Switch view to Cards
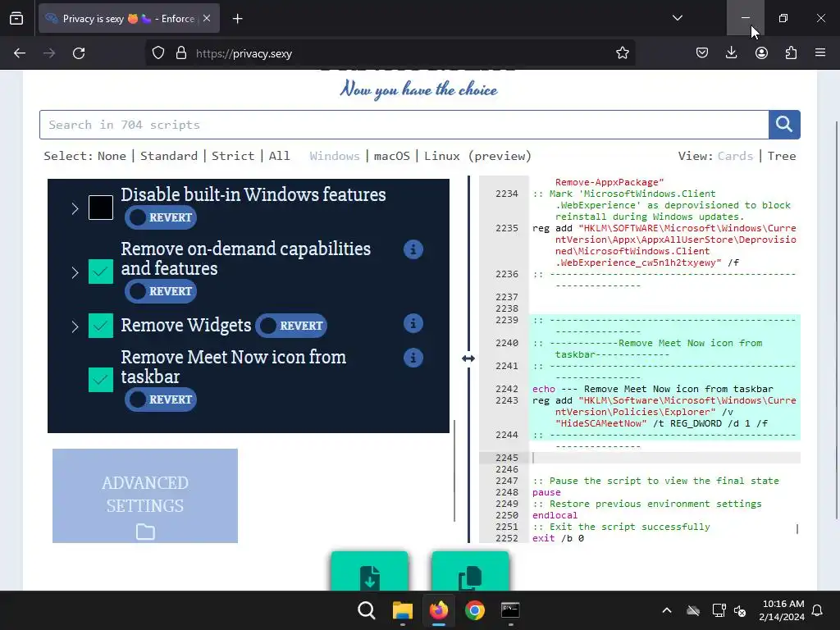This screenshot has width=840, height=630. [735, 156]
